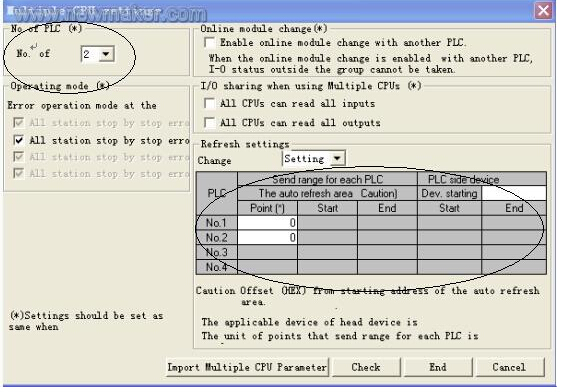The width and height of the screenshot is (570, 392).
Task: Toggle the enabled All station stop checkbox
Action: [19, 140]
